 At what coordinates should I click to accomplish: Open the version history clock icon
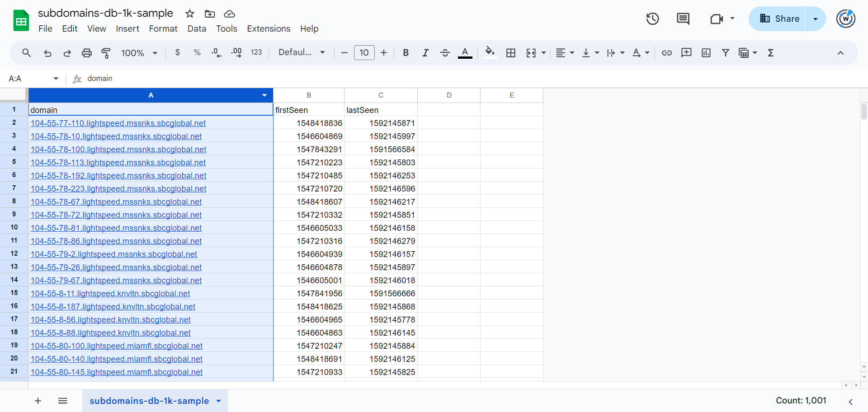(x=652, y=19)
